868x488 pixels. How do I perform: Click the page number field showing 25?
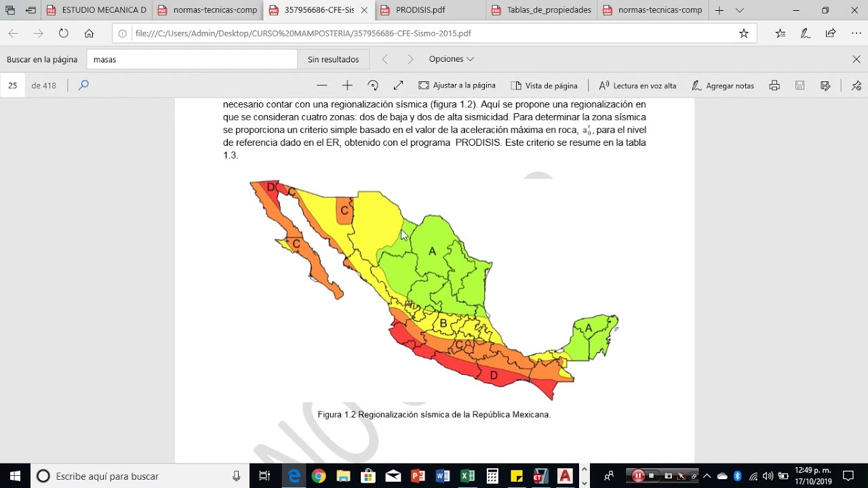coord(13,85)
